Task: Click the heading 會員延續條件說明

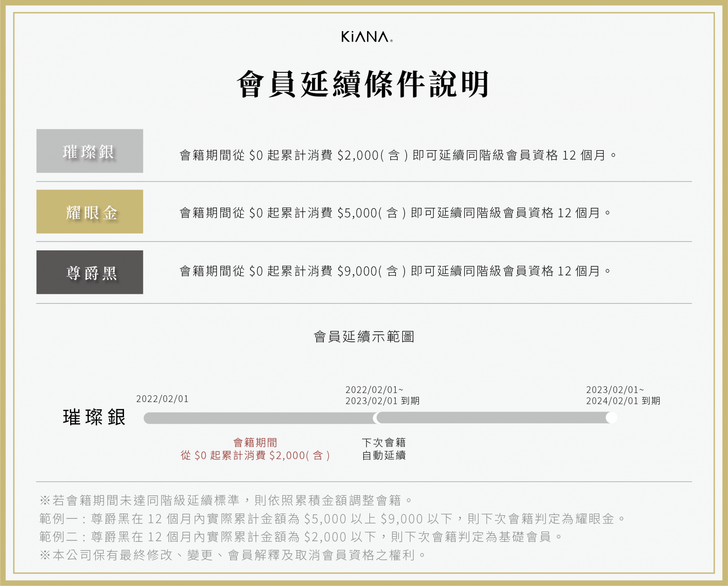Action: [x=363, y=84]
